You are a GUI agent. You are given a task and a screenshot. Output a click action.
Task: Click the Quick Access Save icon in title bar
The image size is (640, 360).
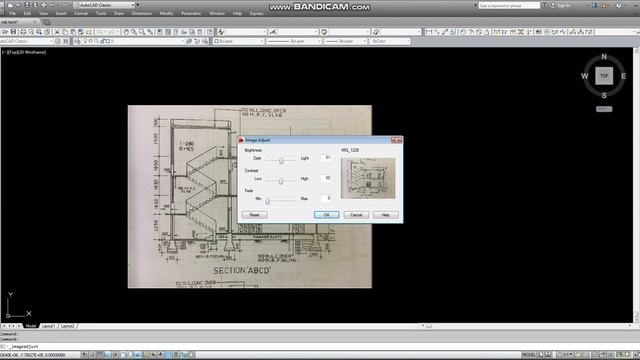click(27, 5)
